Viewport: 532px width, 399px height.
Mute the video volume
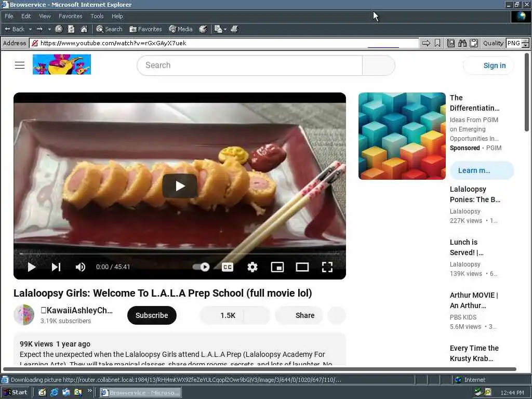tap(81, 267)
